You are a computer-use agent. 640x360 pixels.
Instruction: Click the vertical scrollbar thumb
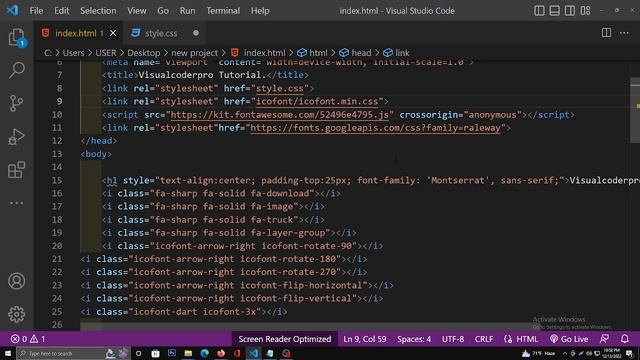[635, 110]
